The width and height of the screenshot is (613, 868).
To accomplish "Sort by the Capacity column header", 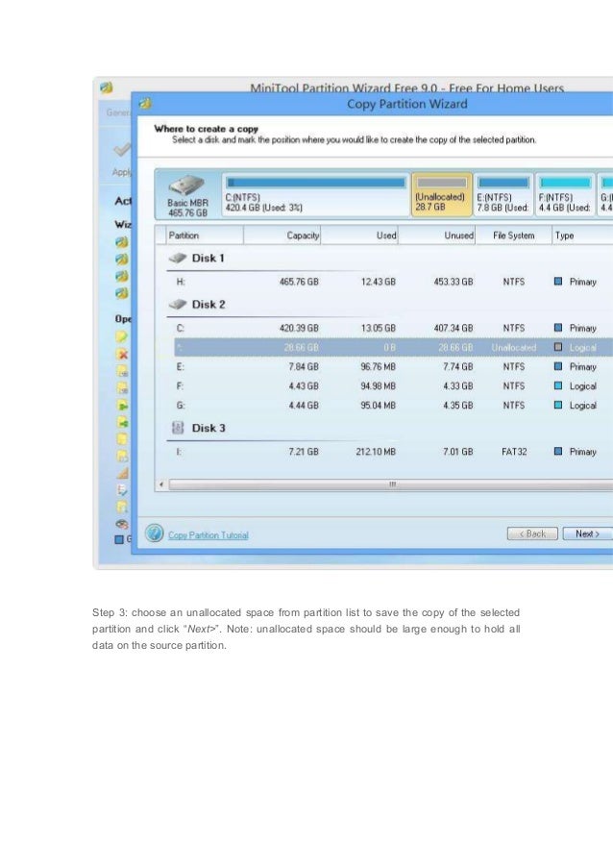I will pos(282,236).
